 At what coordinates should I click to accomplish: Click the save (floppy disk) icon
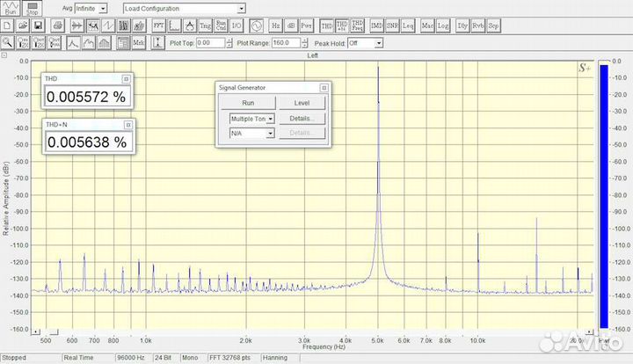click(x=39, y=26)
